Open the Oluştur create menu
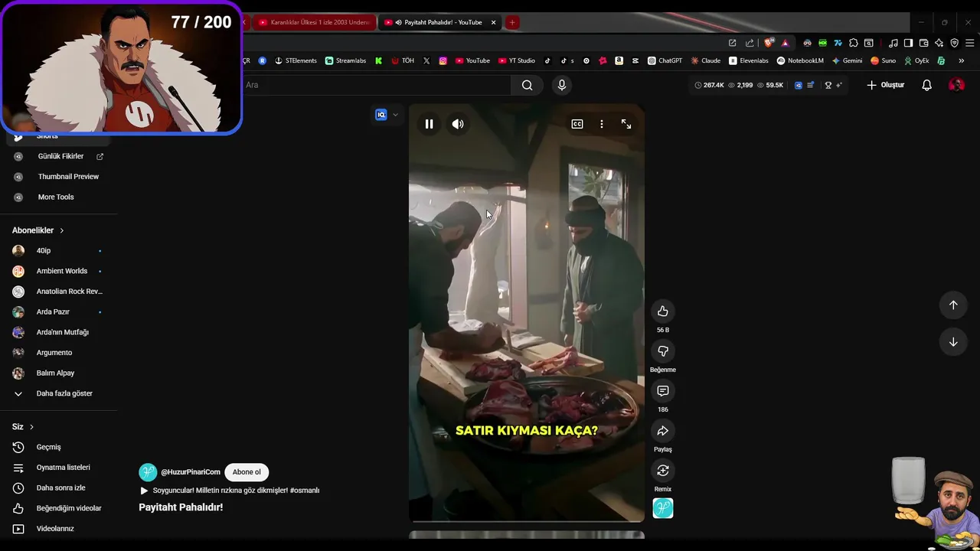Image resolution: width=980 pixels, height=551 pixels. click(886, 85)
